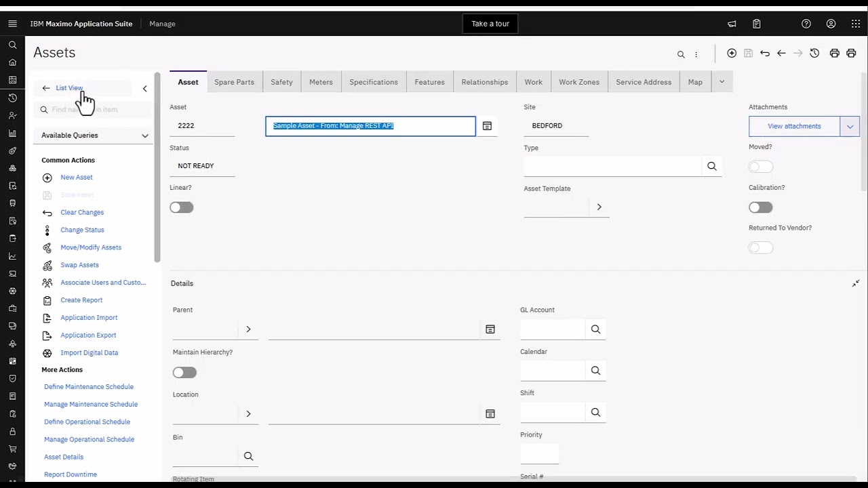Toggle the Linear? switch
This screenshot has width=868, height=488.
point(182,207)
